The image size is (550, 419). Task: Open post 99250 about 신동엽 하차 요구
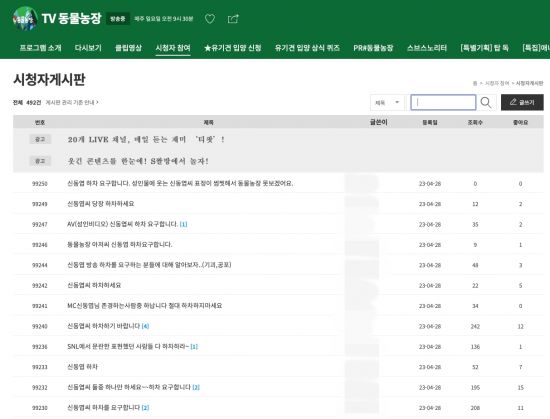[180, 183]
